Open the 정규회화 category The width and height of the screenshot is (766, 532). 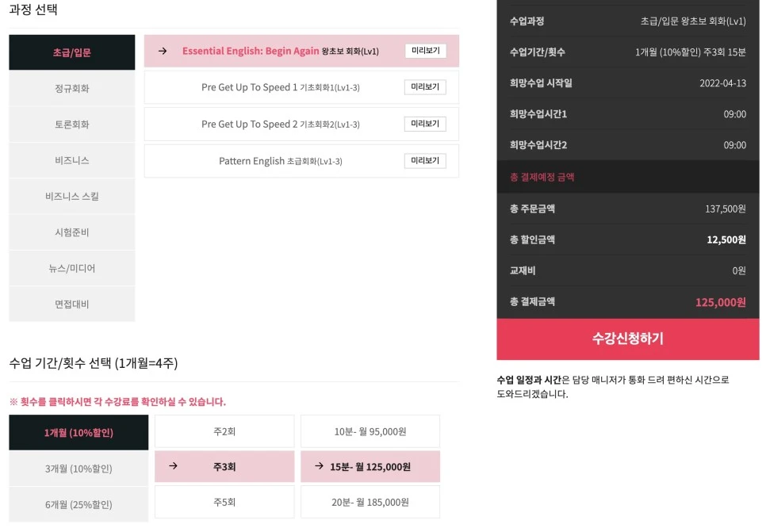[x=72, y=89]
